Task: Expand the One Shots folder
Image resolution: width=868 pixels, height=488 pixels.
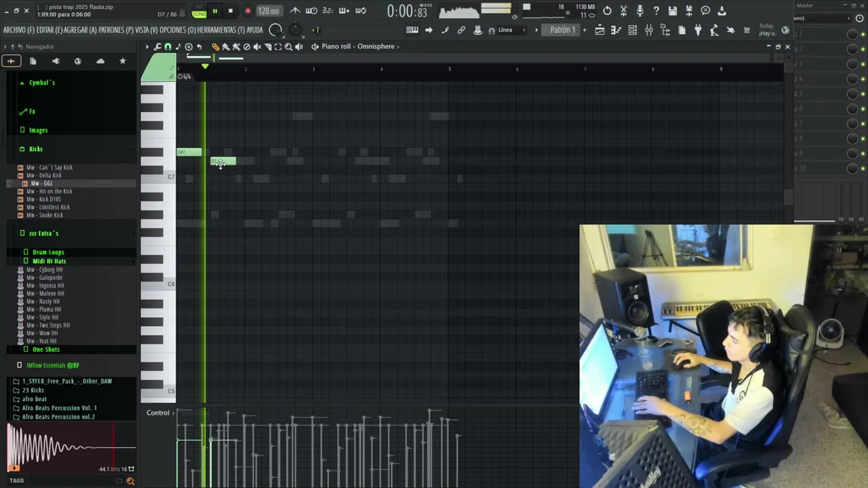Action: tap(45, 350)
